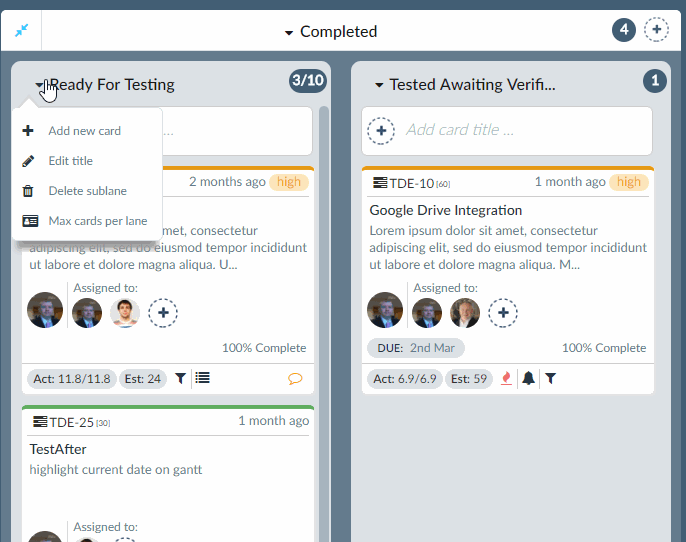
Task: Click the flame icon on TDE-10 card
Action: [x=506, y=378]
